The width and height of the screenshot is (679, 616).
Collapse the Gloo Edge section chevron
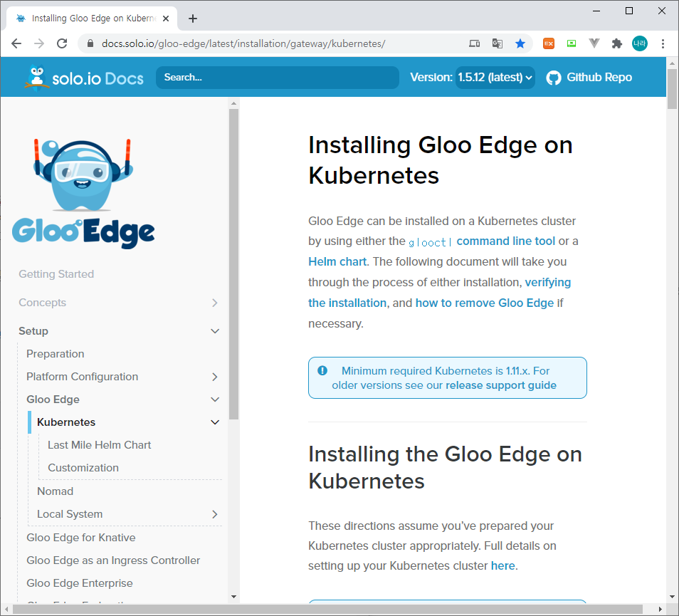pyautogui.click(x=215, y=400)
